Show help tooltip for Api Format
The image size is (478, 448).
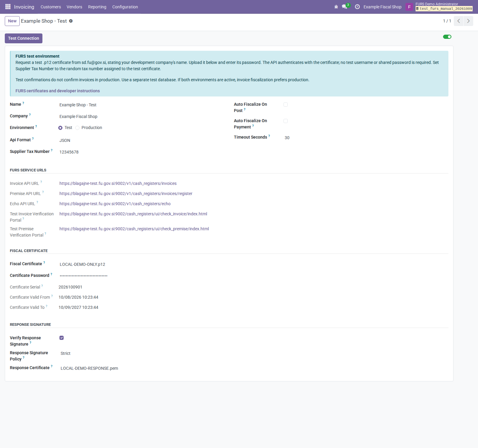click(x=33, y=139)
